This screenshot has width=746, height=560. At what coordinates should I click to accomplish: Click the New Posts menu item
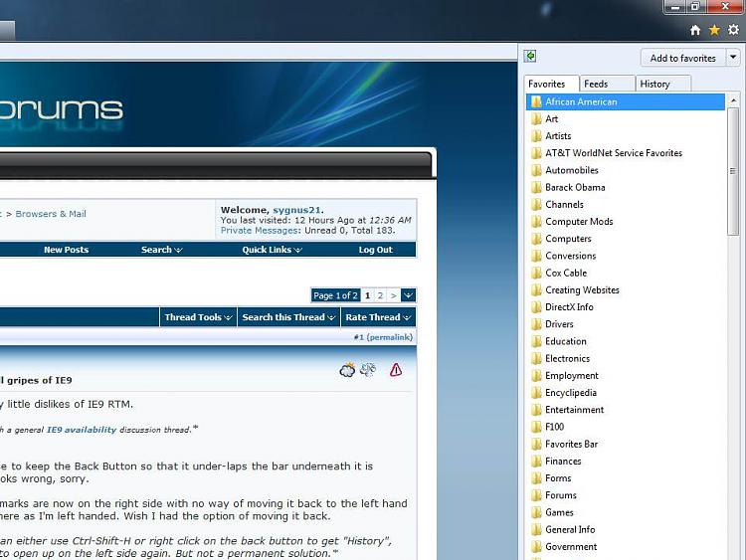pos(66,250)
